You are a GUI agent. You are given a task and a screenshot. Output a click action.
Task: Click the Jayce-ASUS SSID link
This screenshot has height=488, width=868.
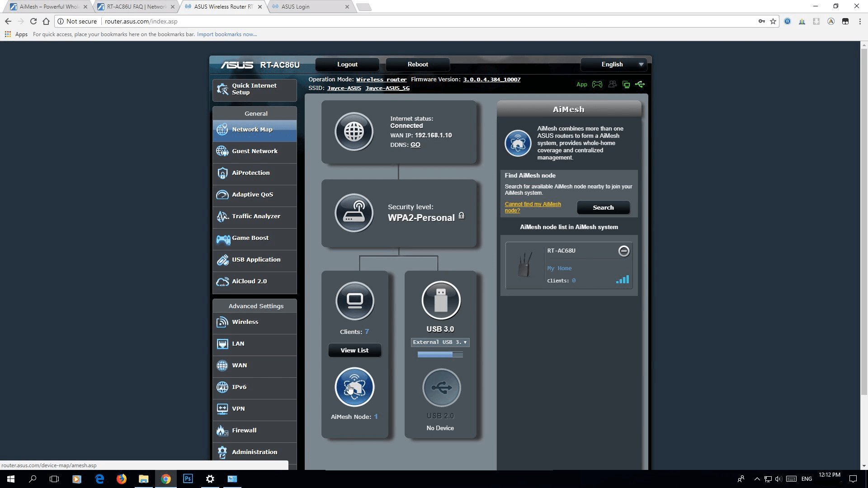(344, 88)
